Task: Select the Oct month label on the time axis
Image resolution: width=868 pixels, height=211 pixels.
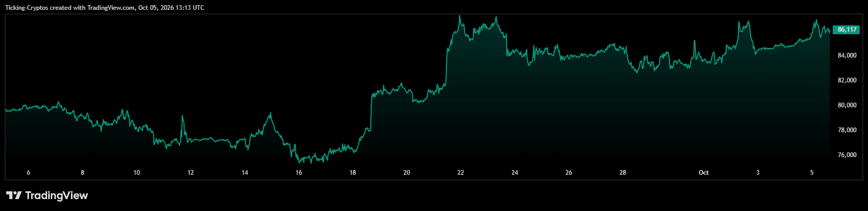Action: (x=704, y=173)
